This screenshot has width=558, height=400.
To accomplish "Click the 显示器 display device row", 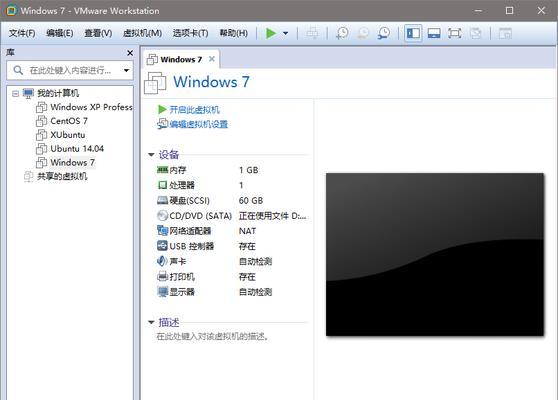I will point(231,292).
